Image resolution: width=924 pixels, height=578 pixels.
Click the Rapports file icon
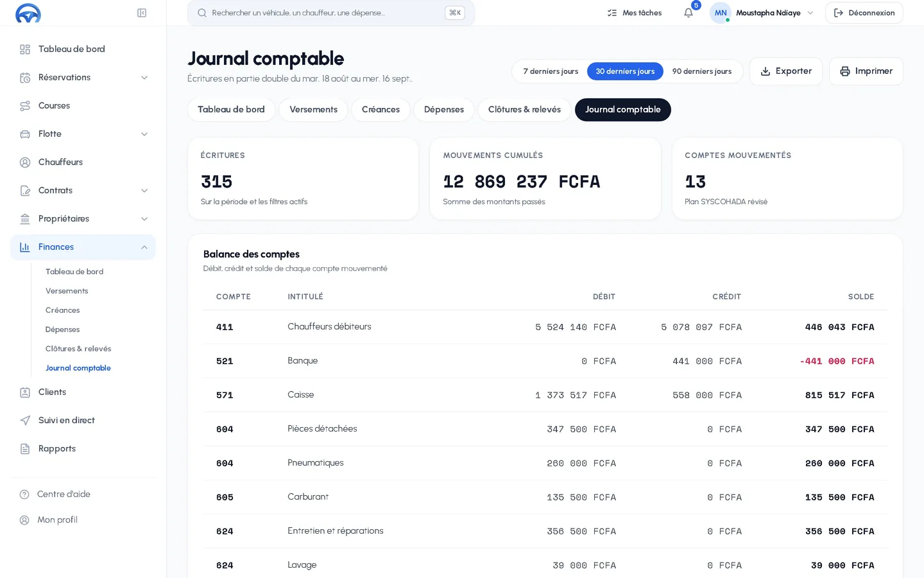click(25, 449)
